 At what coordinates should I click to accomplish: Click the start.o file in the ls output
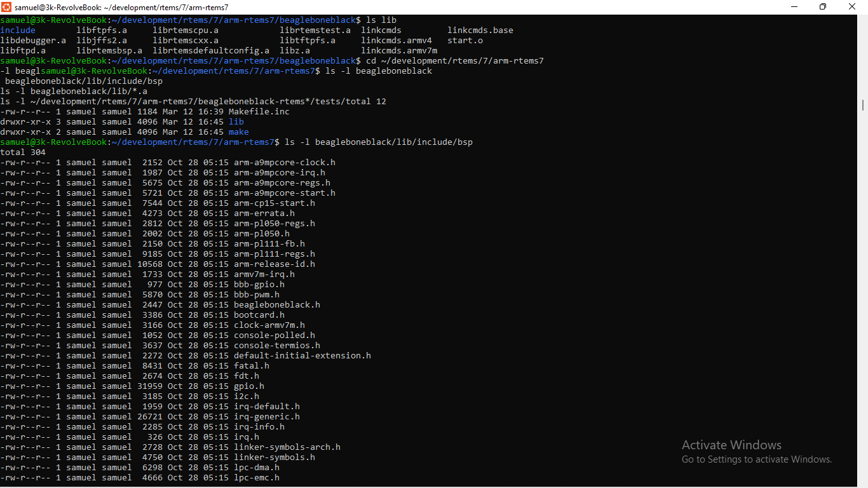pyautogui.click(x=465, y=40)
